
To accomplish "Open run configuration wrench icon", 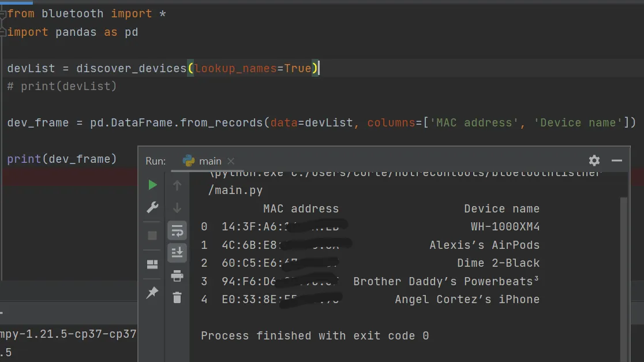I will tap(152, 207).
